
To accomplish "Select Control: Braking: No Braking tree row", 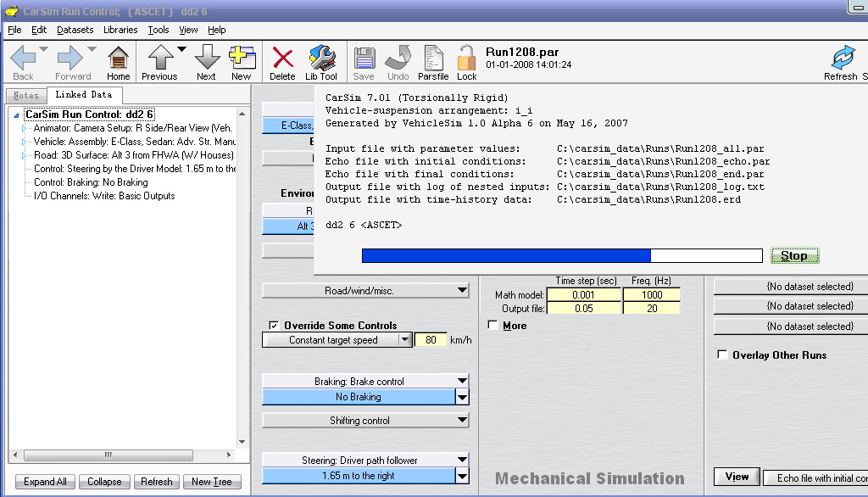I will tap(91, 182).
